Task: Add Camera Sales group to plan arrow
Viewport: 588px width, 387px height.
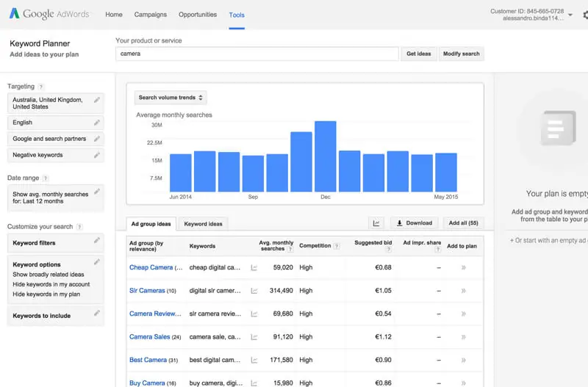Action: pos(464,337)
